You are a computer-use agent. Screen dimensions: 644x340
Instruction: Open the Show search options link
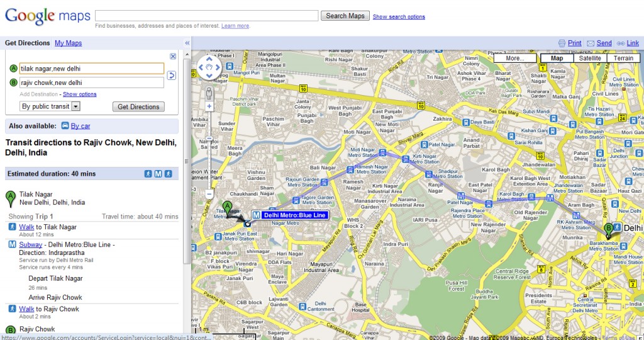pos(399,17)
